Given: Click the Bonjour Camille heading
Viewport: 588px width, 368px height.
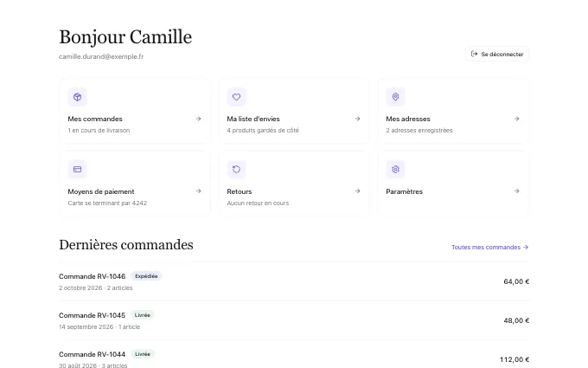Looking at the screenshot, I should (125, 36).
